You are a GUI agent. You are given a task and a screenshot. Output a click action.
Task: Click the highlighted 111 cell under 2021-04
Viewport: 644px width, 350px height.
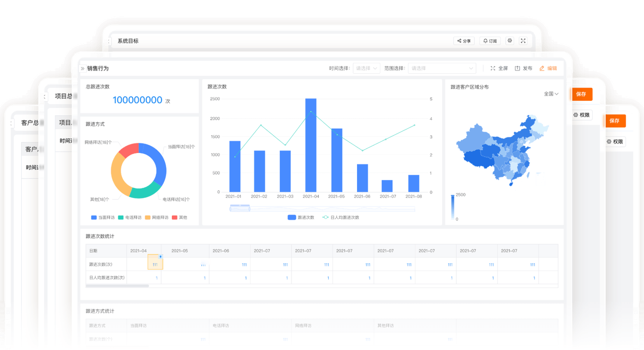(155, 262)
